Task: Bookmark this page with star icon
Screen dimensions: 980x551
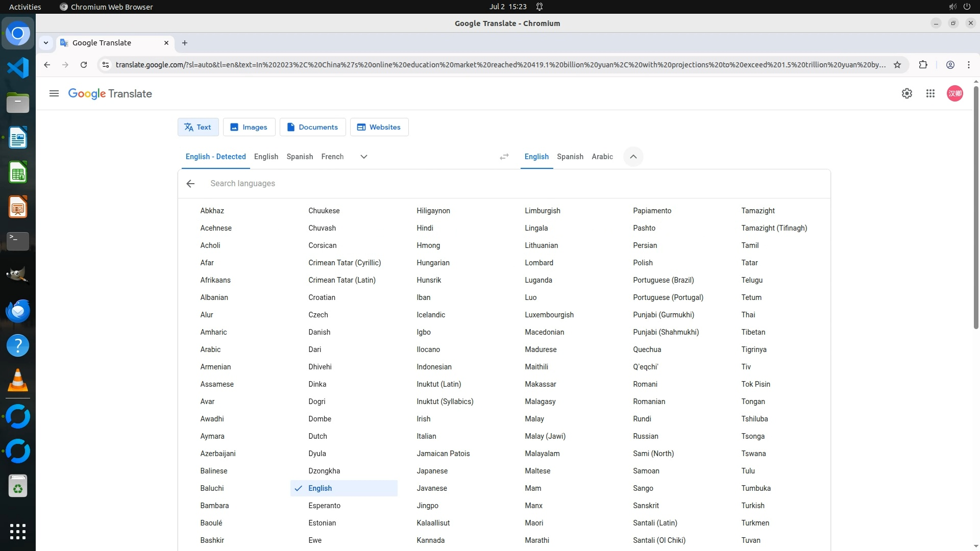Action: pos(897,65)
